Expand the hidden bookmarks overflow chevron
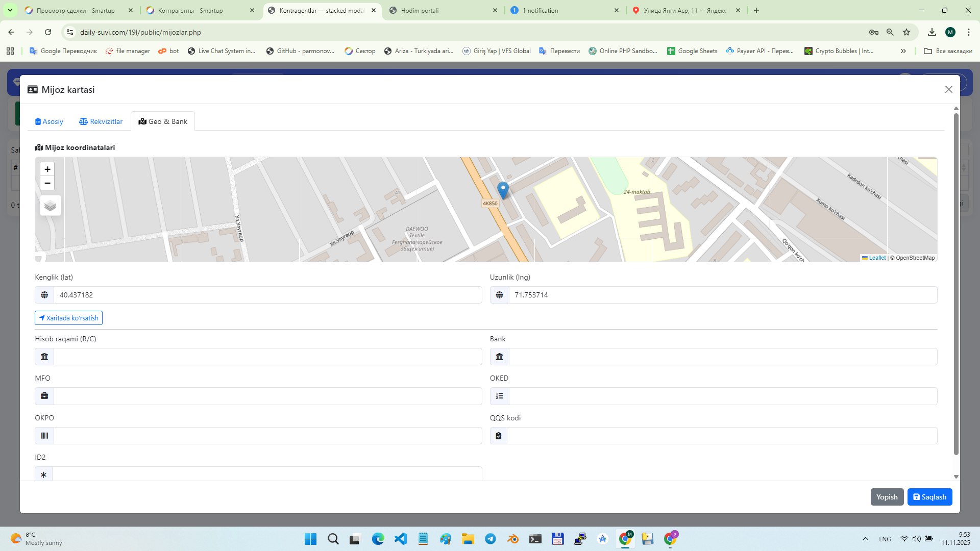 [903, 51]
